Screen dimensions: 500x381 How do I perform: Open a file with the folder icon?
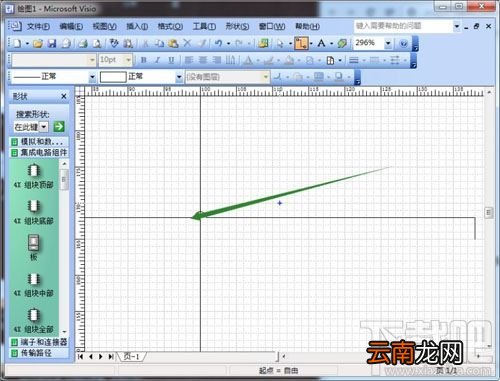pyautogui.click(x=38, y=43)
